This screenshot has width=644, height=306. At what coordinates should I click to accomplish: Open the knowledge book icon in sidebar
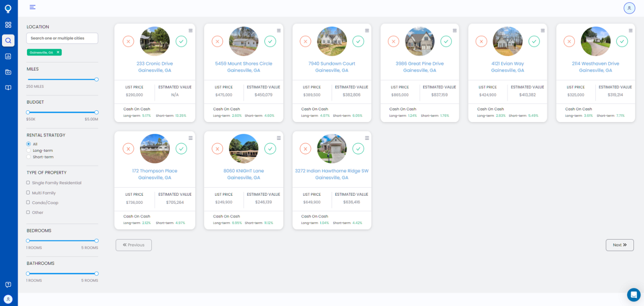point(8,88)
